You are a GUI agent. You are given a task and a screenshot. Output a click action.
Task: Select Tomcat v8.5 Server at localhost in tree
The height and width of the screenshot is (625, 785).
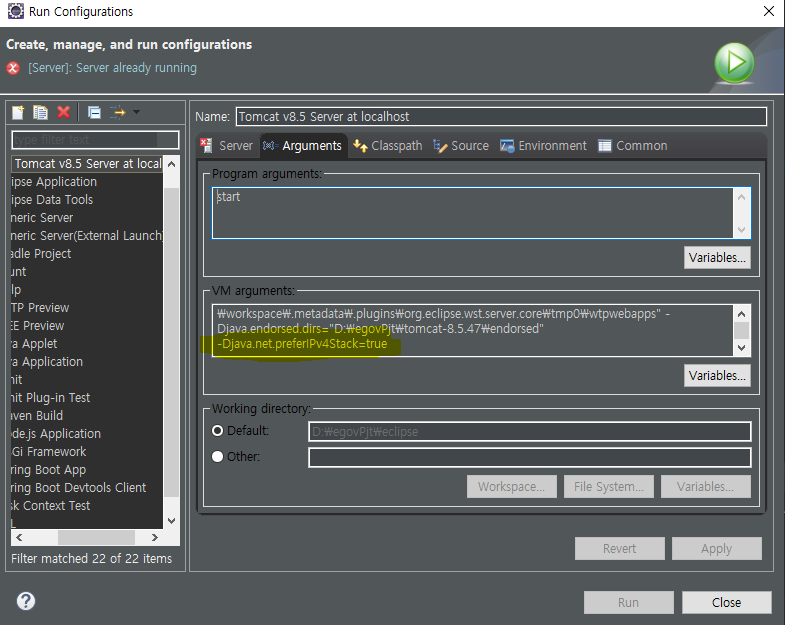(88, 164)
